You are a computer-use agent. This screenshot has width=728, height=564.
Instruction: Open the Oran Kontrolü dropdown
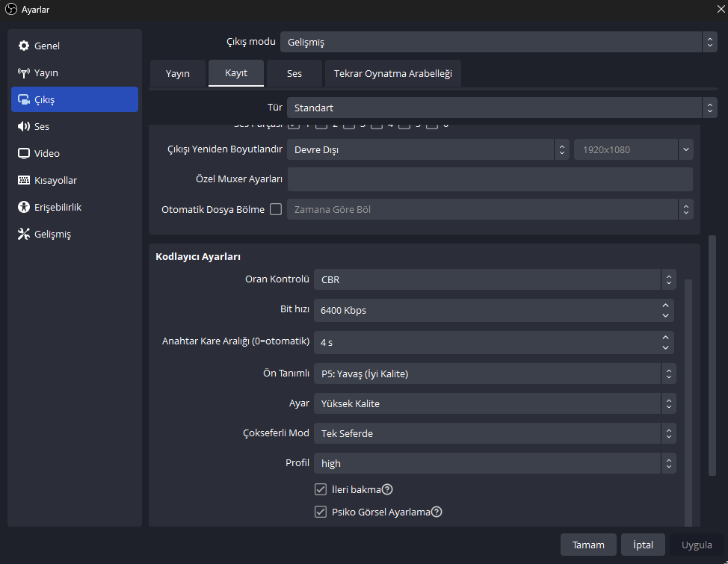pyautogui.click(x=495, y=280)
